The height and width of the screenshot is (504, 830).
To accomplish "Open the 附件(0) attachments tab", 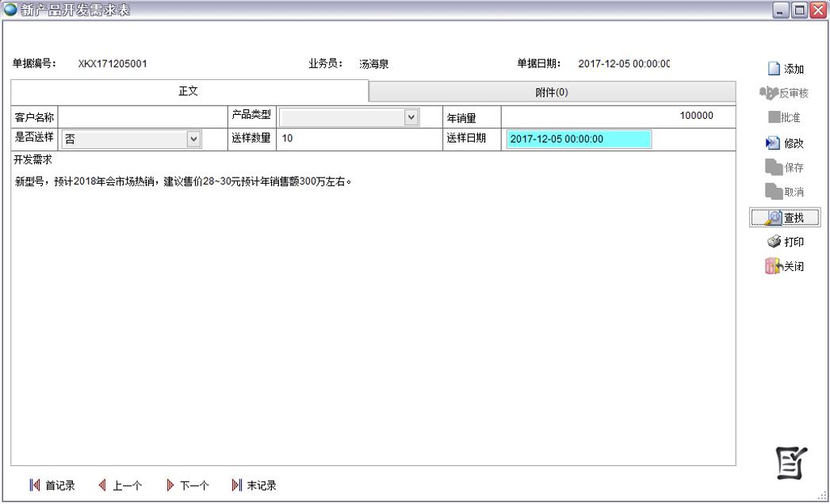I will [552, 92].
